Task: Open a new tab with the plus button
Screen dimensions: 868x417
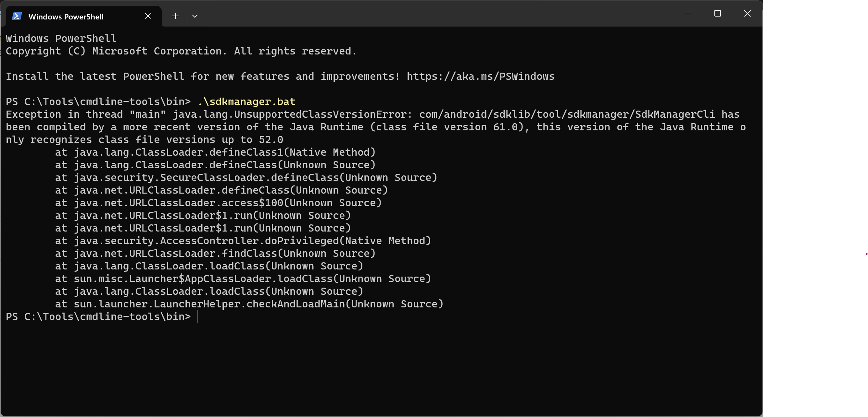Action: click(175, 16)
